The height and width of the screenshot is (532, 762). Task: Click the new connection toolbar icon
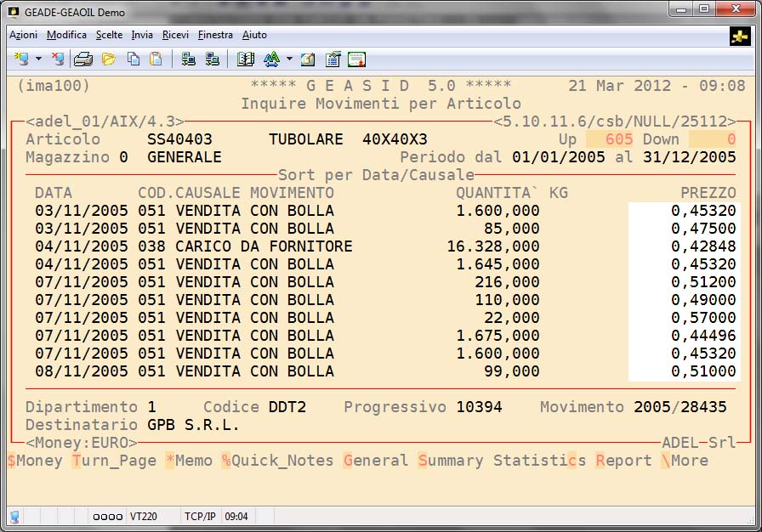coord(21,59)
